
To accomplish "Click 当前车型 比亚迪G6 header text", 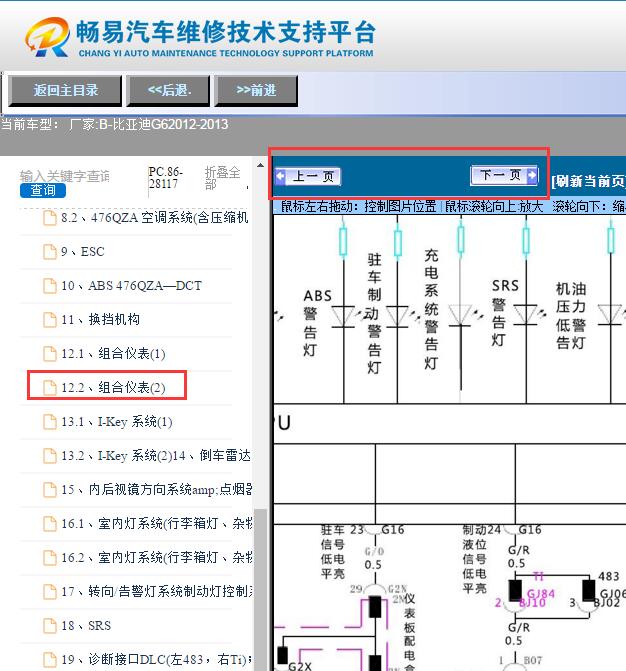I will coord(115,125).
